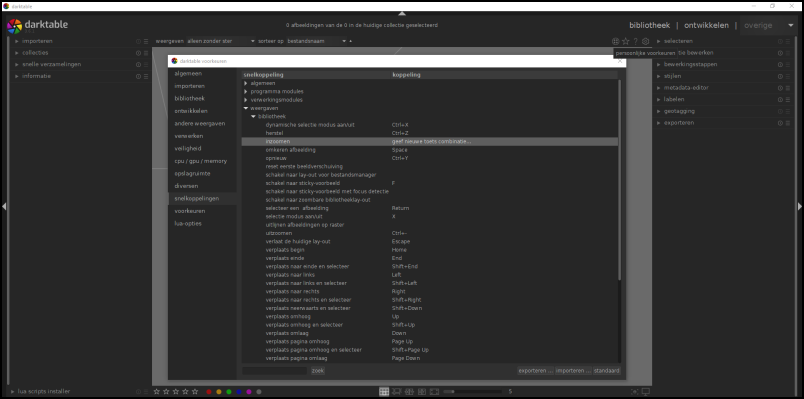Click the importeren ... button in dialog
Image resolution: width=804 pixels, height=399 pixels.
[573, 371]
